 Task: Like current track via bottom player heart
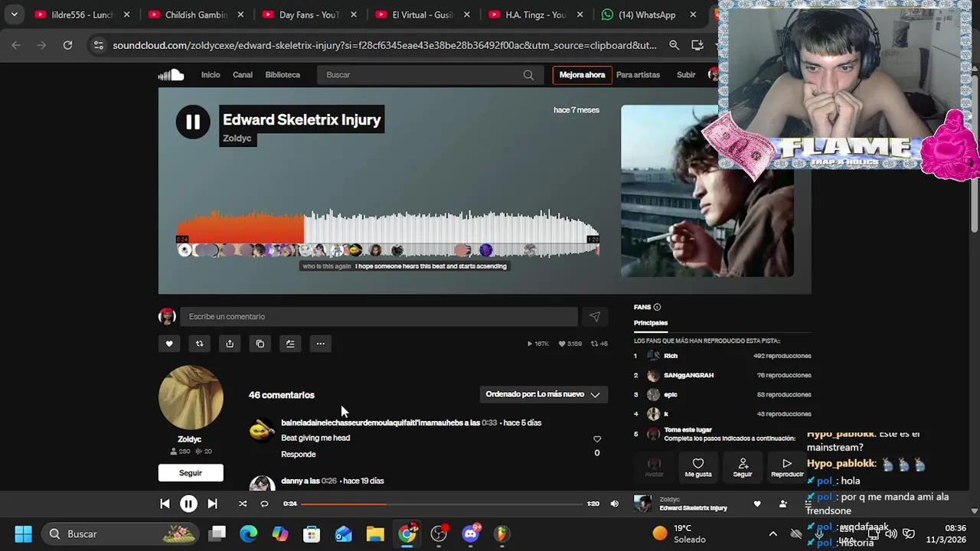pyautogui.click(x=757, y=504)
